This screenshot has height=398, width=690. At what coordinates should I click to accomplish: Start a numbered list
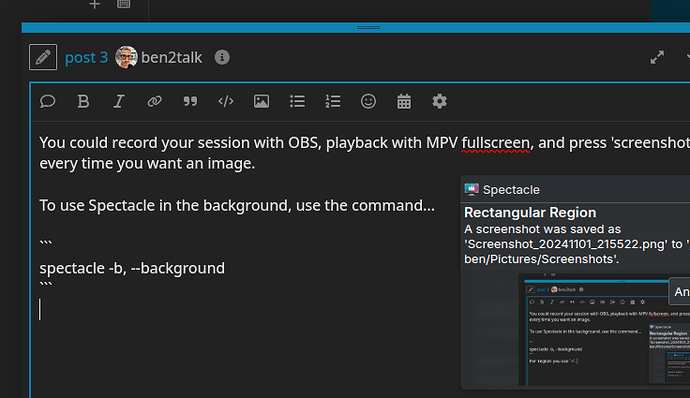[x=333, y=102]
